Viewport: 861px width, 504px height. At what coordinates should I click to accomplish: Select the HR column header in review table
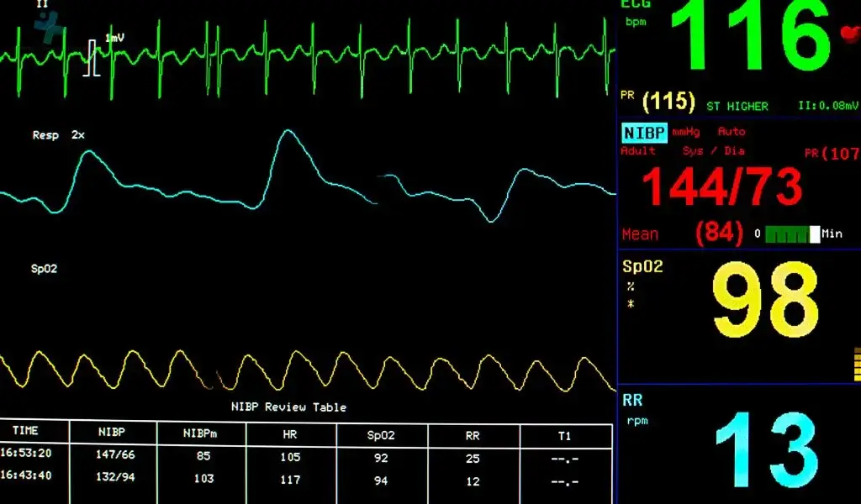point(291,434)
